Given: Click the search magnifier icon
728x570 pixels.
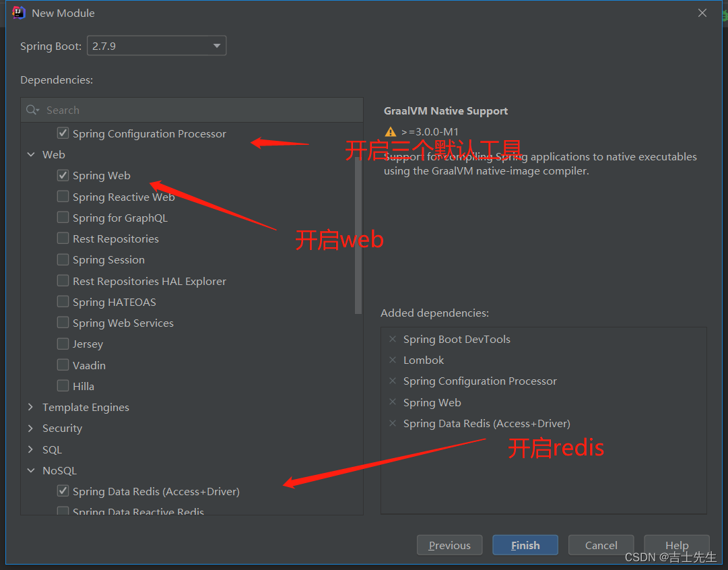Looking at the screenshot, I should pyautogui.click(x=32, y=110).
